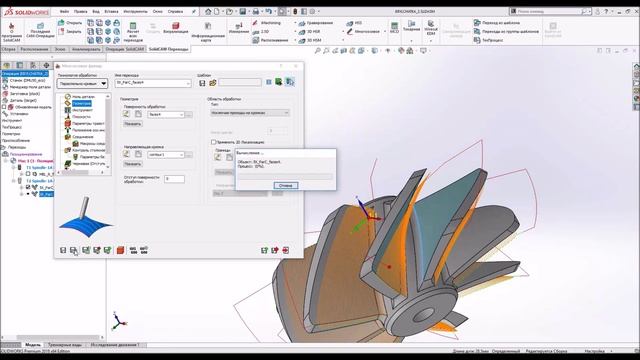Click Переход из шаблона ribbon item

coord(497,23)
